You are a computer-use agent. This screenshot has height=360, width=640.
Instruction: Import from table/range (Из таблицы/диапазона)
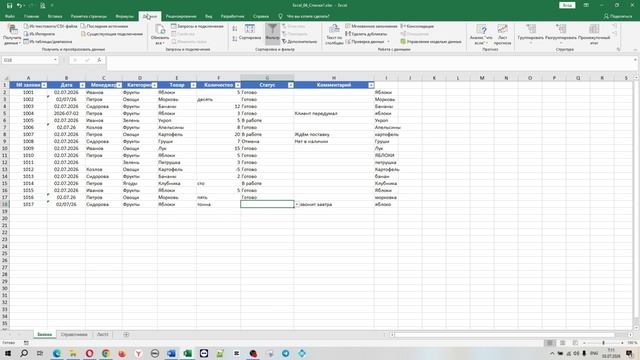pos(48,42)
